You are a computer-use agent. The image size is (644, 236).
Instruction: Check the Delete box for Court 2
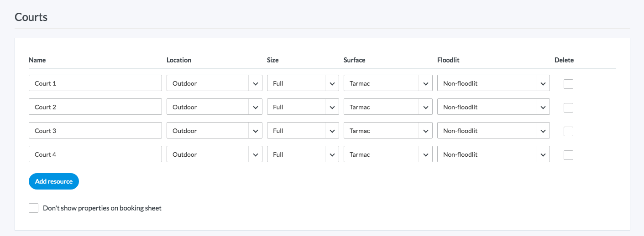[568, 108]
